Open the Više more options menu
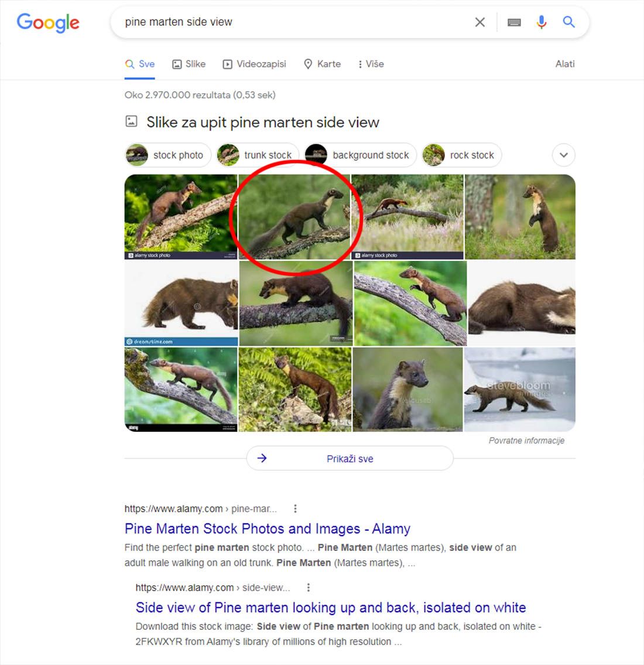 371,64
